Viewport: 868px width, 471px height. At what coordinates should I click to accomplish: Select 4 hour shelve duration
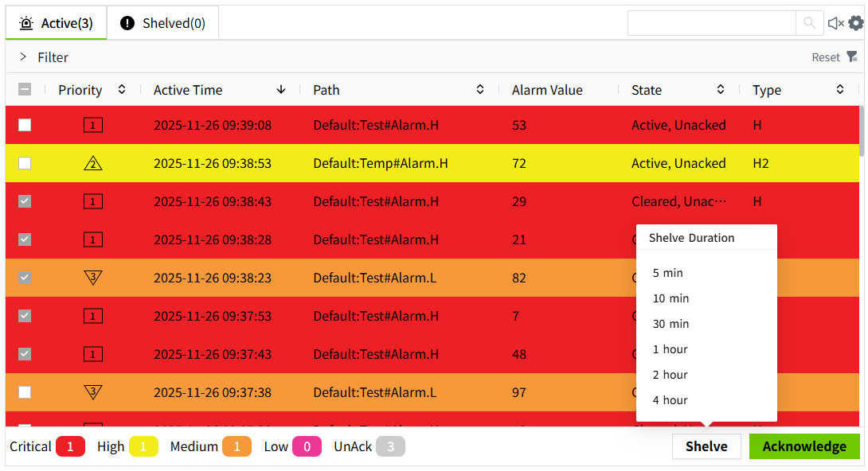[670, 400]
